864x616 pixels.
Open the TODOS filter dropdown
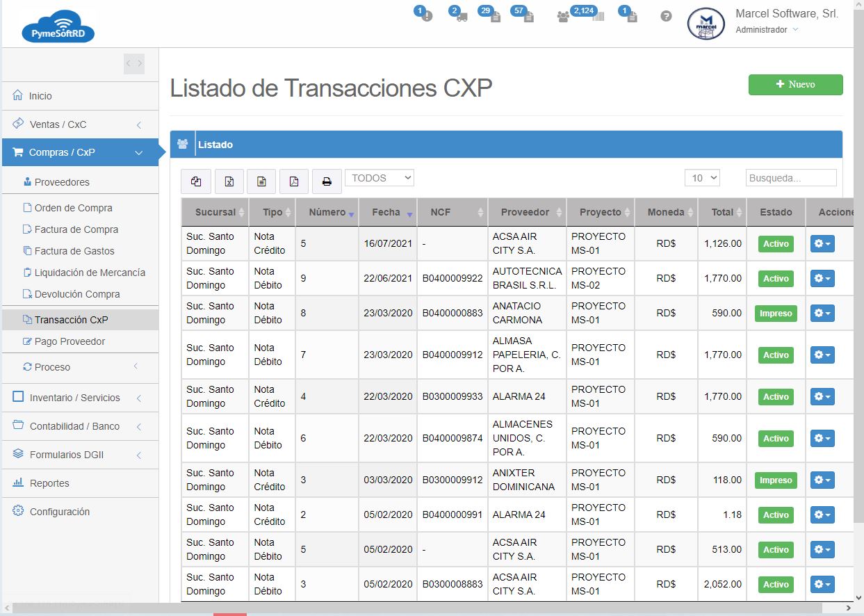tap(380, 178)
